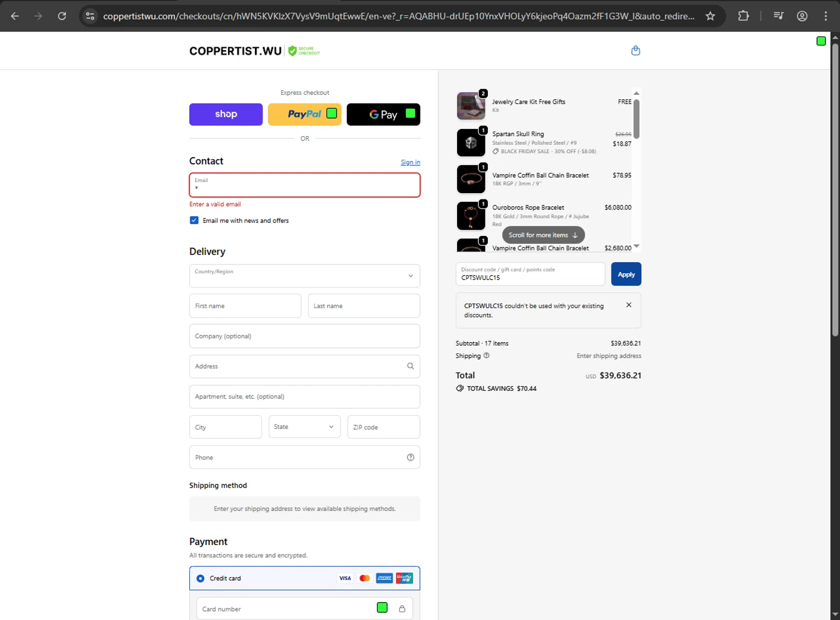Click the City field

tap(226, 427)
